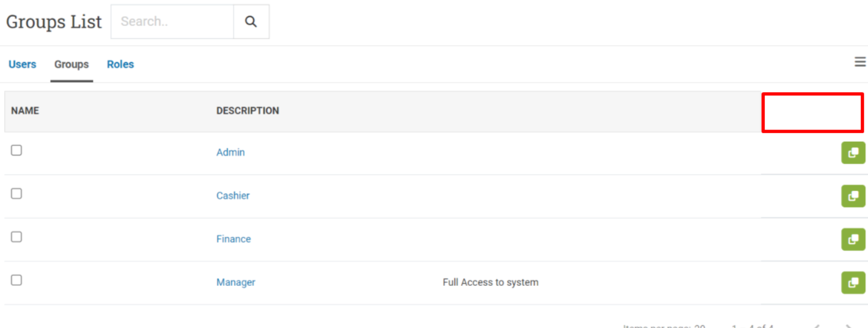Tick the checkbox for the Admin row
The image size is (868, 328).
17,151
